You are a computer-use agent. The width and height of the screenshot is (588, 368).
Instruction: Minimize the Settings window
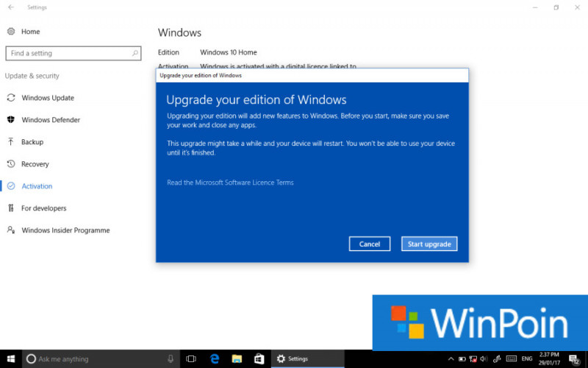click(535, 7)
